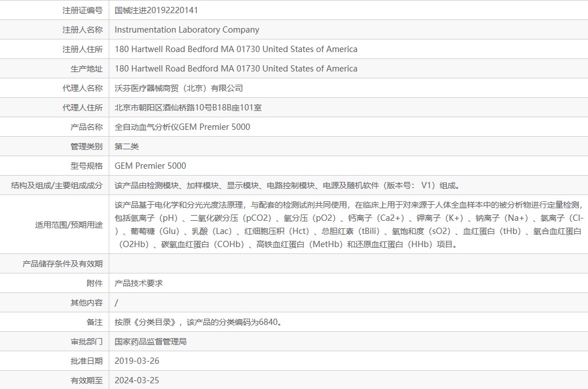Click the 注册人住所 label
Viewport: 588px width, 389px height.
82,49
